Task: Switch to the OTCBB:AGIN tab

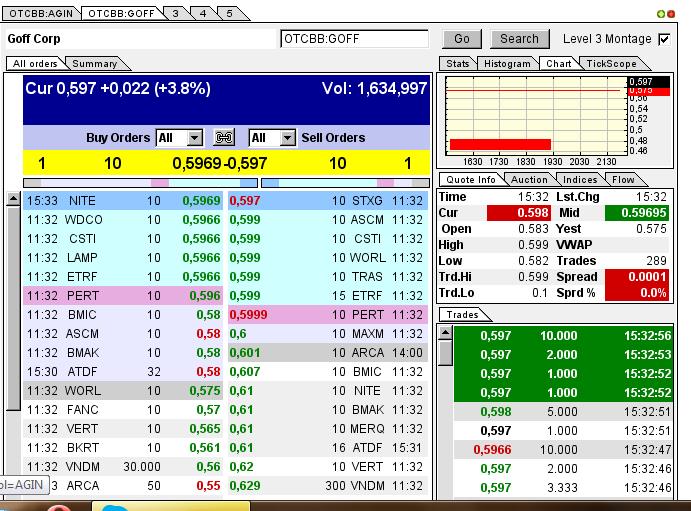Action: pos(41,14)
